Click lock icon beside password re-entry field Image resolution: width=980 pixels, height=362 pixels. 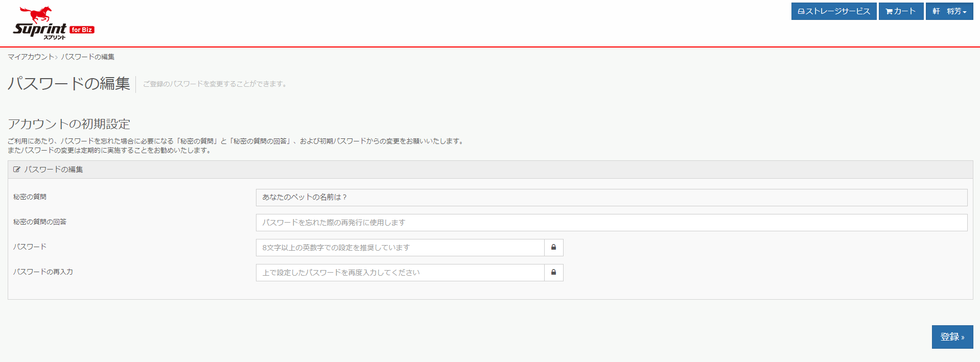pyautogui.click(x=553, y=273)
